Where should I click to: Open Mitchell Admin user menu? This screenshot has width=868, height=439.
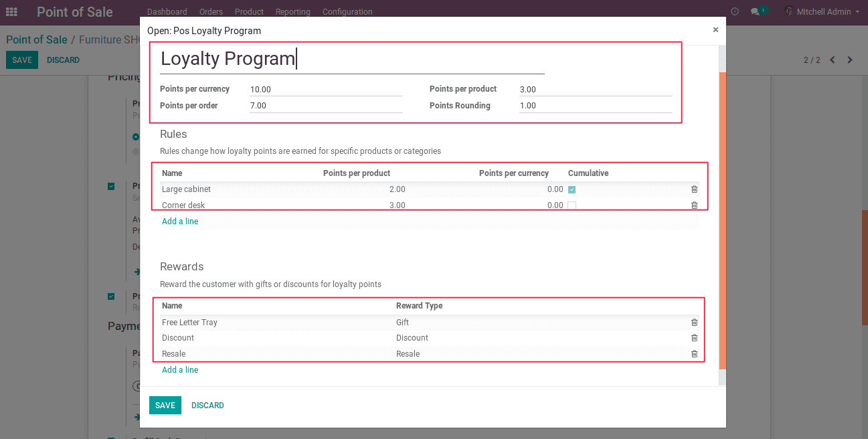pyautogui.click(x=822, y=11)
